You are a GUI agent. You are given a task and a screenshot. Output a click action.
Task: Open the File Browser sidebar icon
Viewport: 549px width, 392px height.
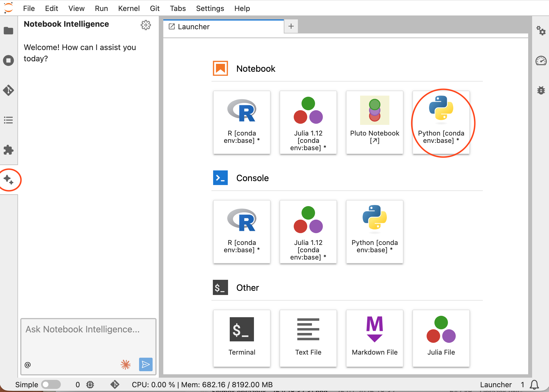click(8, 31)
